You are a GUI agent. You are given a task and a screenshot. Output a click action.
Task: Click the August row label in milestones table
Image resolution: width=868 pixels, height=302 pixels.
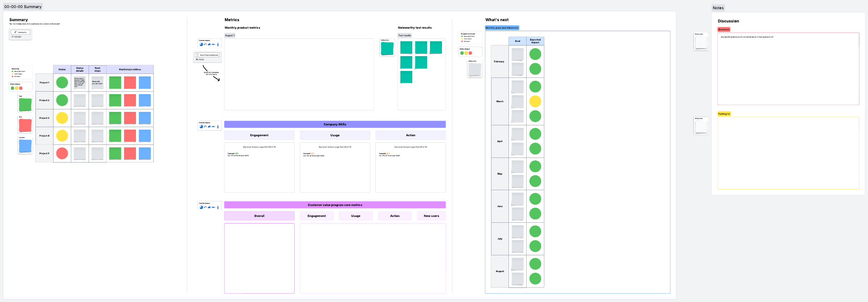tap(500, 271)
